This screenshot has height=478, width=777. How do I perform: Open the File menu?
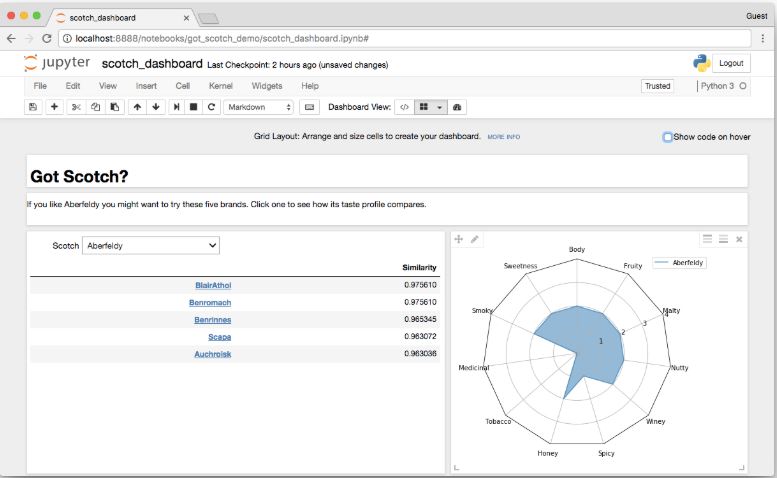tap(40, 86)
